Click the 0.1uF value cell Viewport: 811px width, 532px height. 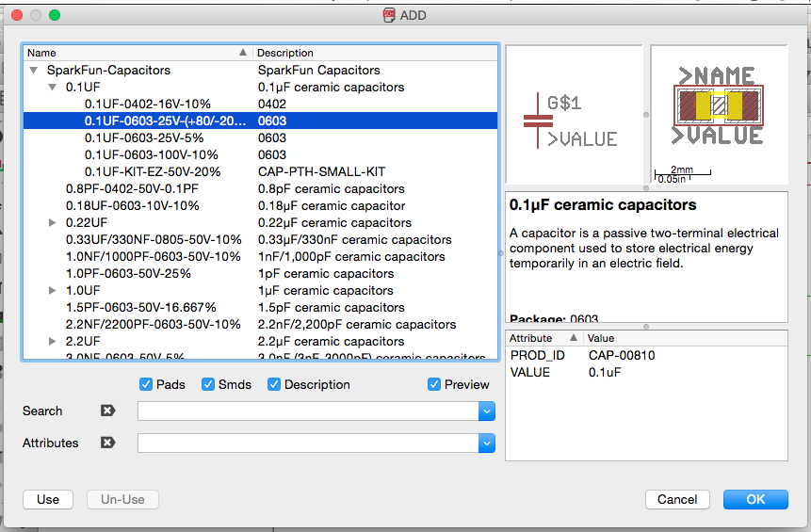pos(605,372)
